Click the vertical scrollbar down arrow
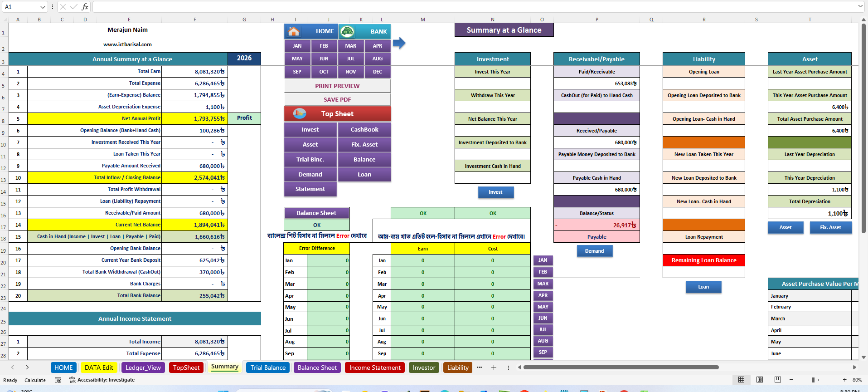The image size is (868, 392). [x=864, y=357]
